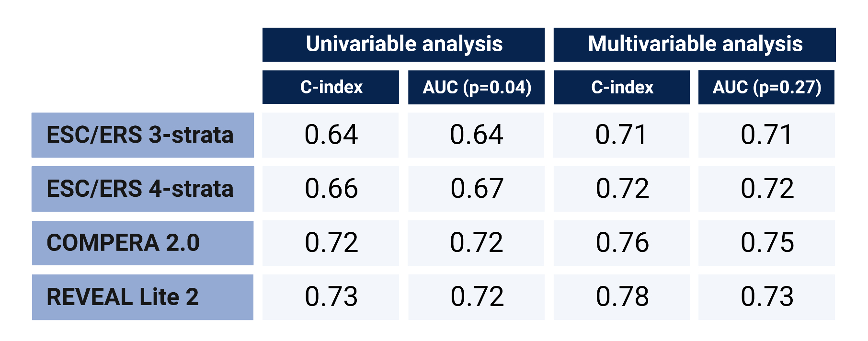Select COMPERA 2.0 multivariable AUC value 0.75
868x341 pixels.
coord(766,243)
